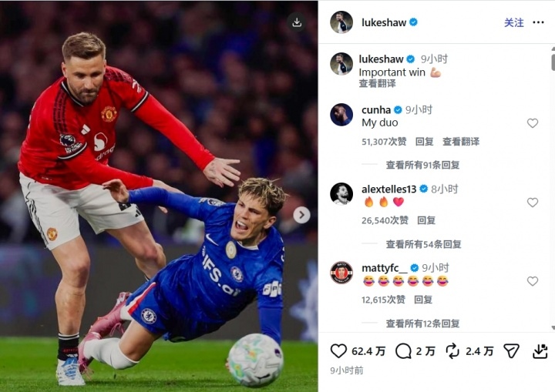
Task: Download the photo using the image download icon
Action: point(297,22)
